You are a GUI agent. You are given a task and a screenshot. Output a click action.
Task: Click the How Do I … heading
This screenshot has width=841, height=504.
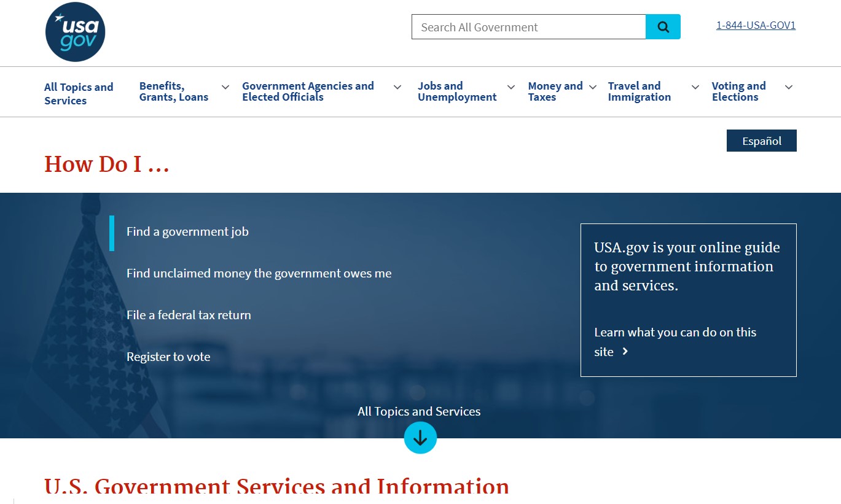pos(106,165)
